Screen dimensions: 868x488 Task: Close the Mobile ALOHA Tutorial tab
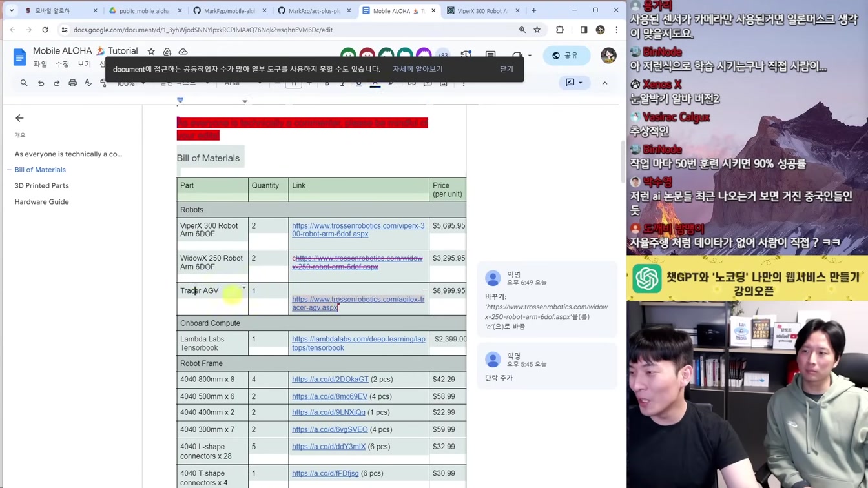[433, 10]
